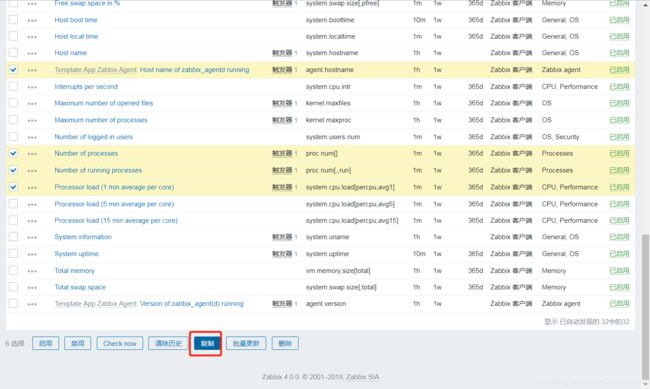Click the 清除历史 (clear history) button
The height and width of the screenshot is (389, 650).
pos(168,343)
